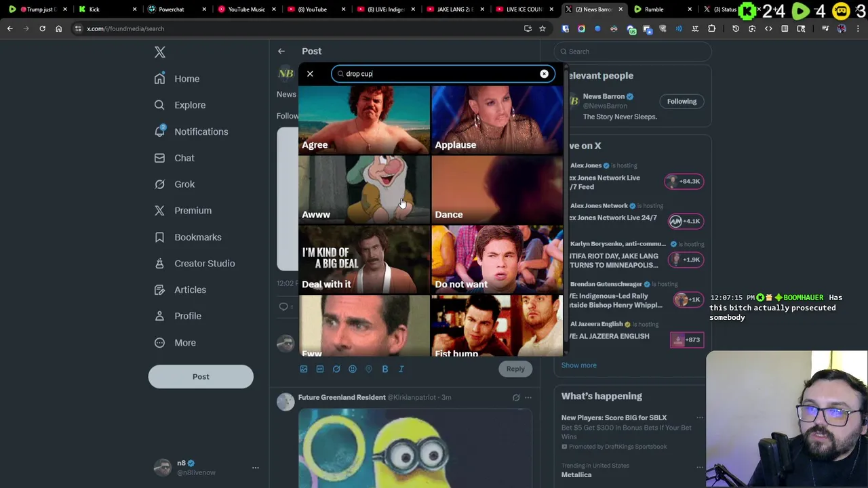Image resolution: width=868 pixels, height=488 pixels.
Task: Select the Dance GIF category
Action: click(x=497, y=189)
